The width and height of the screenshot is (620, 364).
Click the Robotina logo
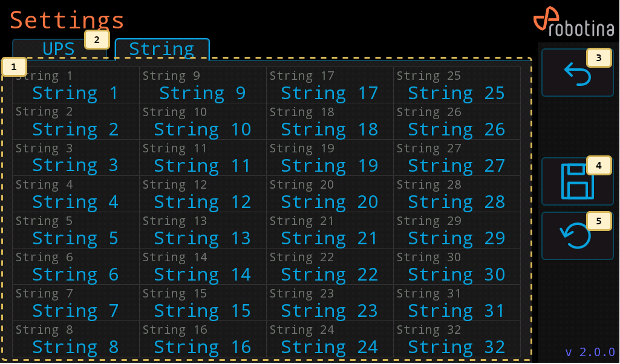[x=574, y=22]
